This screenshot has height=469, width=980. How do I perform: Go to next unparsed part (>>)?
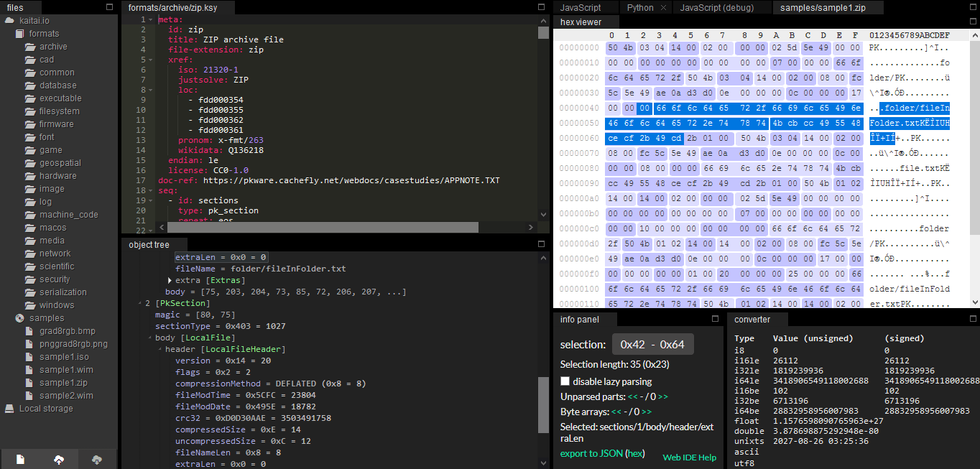point(662,396)
